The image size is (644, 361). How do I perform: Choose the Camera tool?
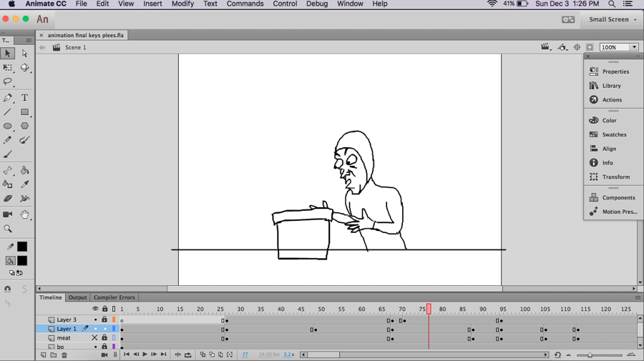click(x=7, y=214)
